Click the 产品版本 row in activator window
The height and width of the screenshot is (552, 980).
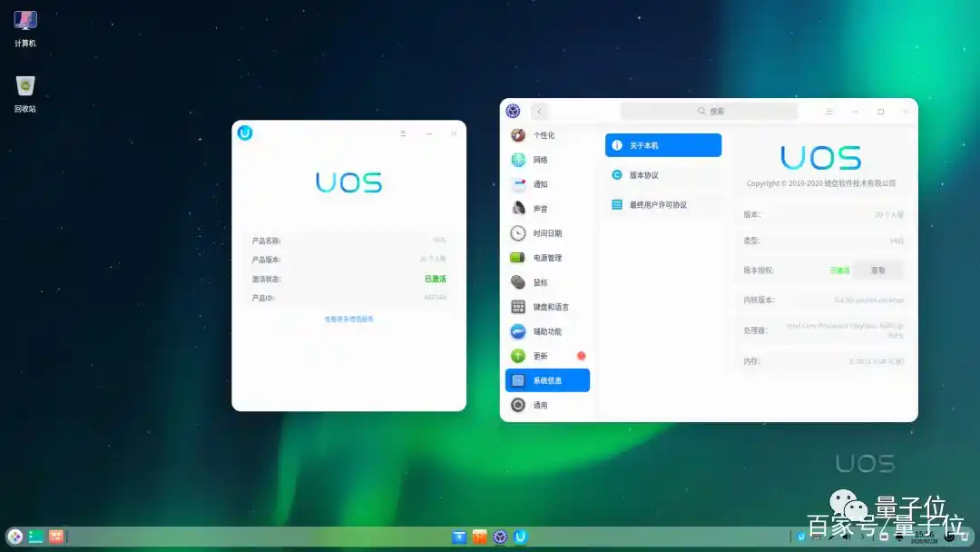[x=348, y=260]
